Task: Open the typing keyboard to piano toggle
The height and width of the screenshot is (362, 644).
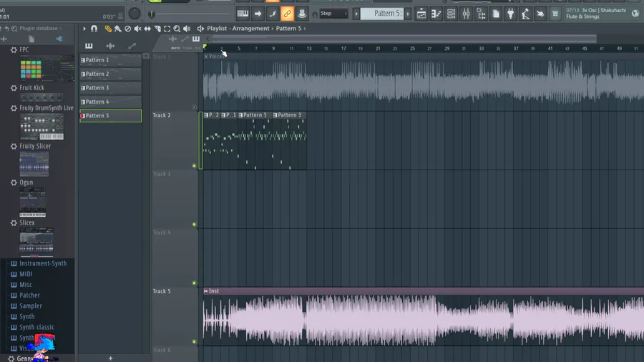Action: point(243,14)
